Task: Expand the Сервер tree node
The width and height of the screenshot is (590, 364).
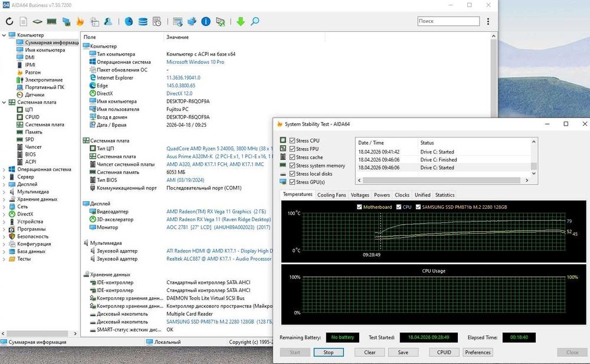Action: point(4,177)
